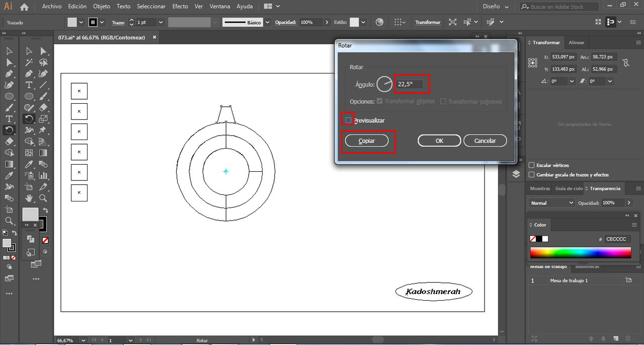Viewport: 644px width, 345px height.
Task: Click the X position field in Transformar
Action: [x=563, y=57]
